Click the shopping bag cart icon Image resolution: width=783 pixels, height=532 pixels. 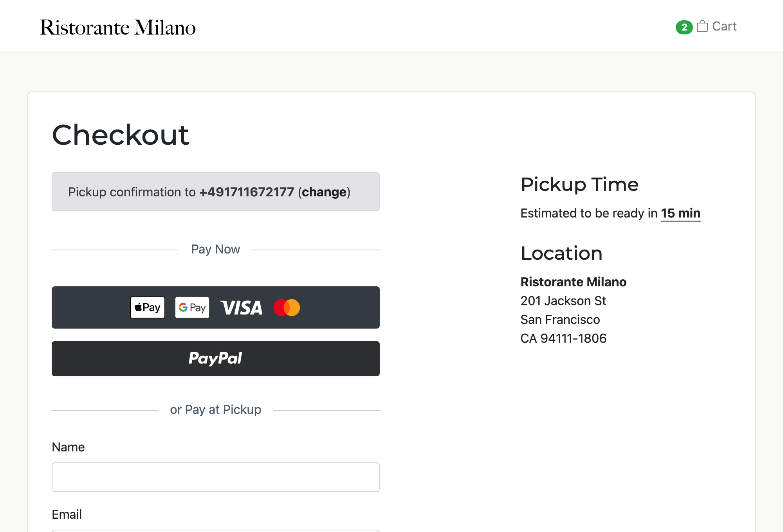coord(702,26)
